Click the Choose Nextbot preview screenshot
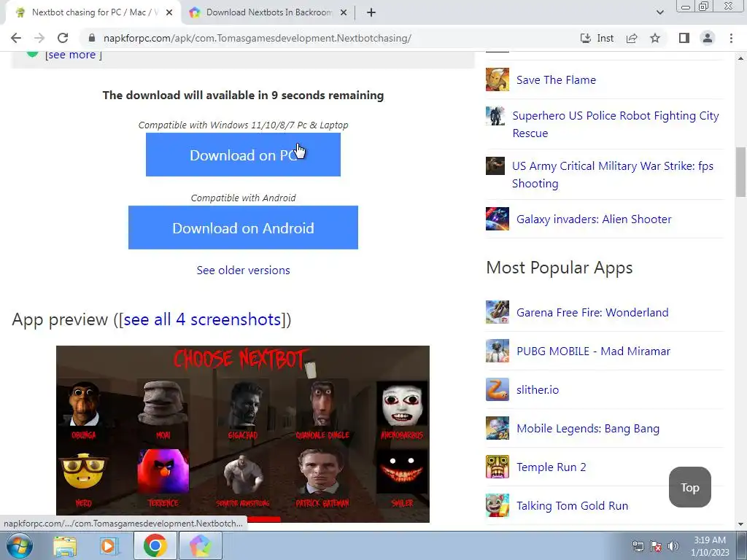 tap(243, 434)
